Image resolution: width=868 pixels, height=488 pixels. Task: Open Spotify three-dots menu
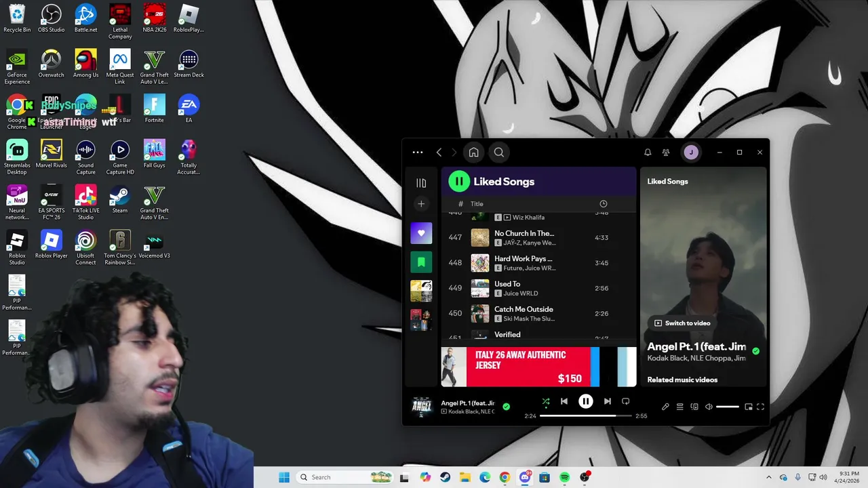coord(418,152)
